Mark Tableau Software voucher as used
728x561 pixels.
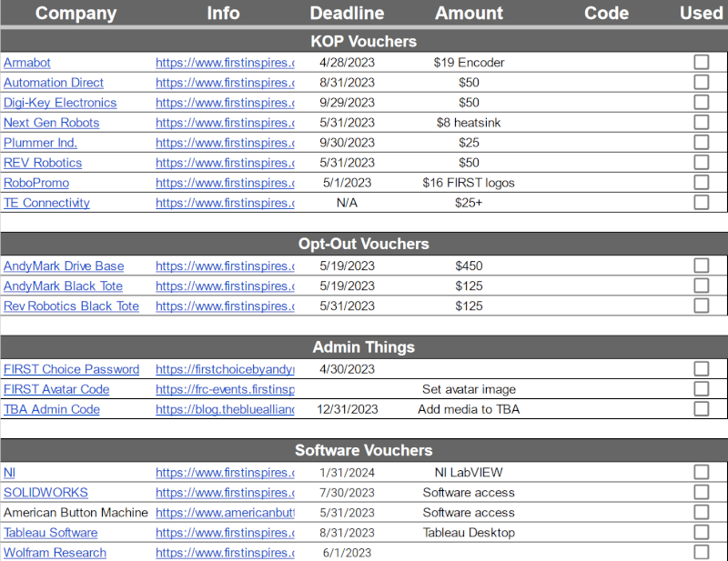[701, 532]
